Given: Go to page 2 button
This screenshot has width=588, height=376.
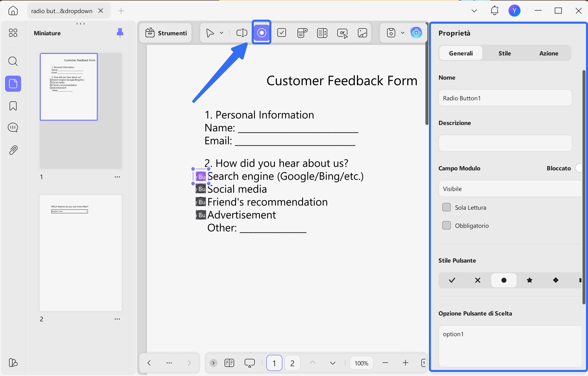Looking at the screenshot, I should 292,363.
